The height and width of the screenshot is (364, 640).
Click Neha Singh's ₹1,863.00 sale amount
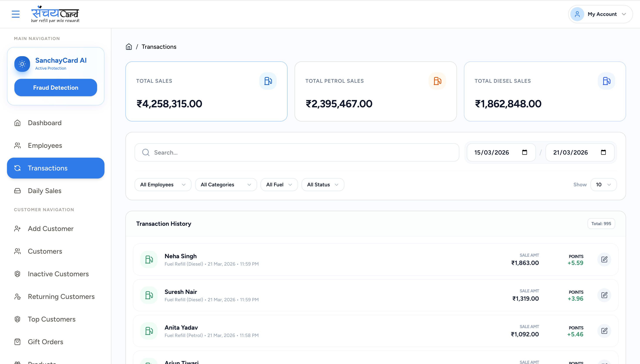(x=525, y=263)
